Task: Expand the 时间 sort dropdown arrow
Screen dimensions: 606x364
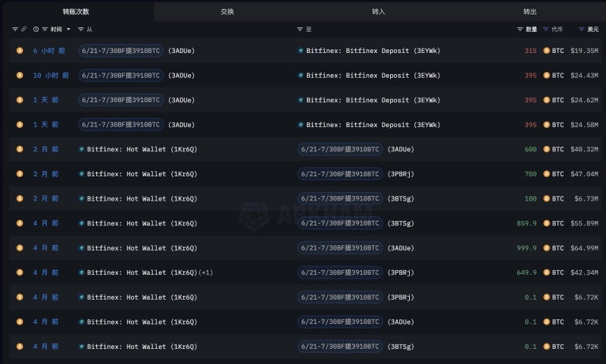Action: click(x=69, y=29)
